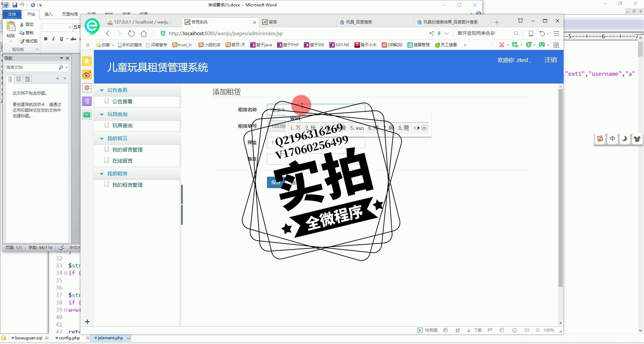The width and height of the screenshot is (644, 344).
Task: Click the redo icon in Word's title bar
Action: click(33, 5)
